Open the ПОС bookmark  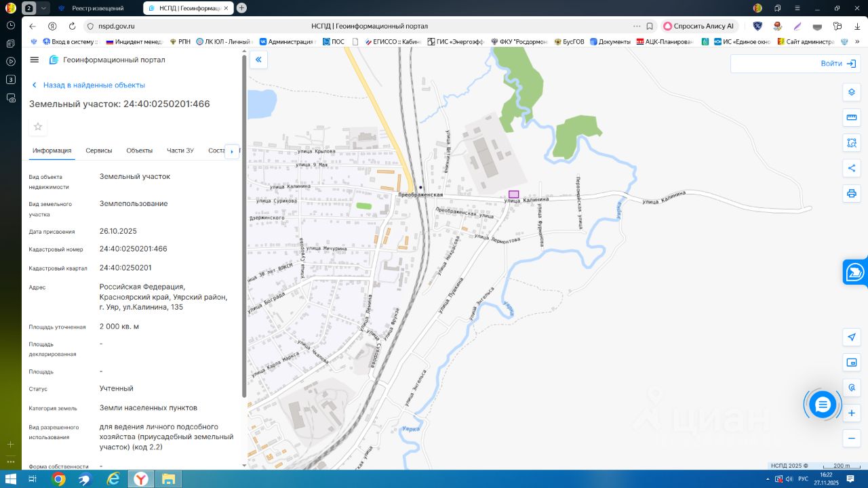(x=334, y=41)
